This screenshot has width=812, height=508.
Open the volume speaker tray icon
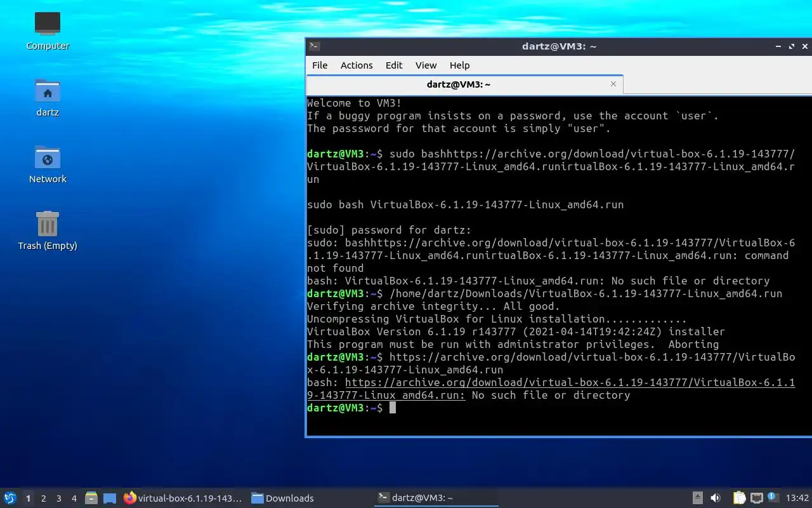pos(716,498)
